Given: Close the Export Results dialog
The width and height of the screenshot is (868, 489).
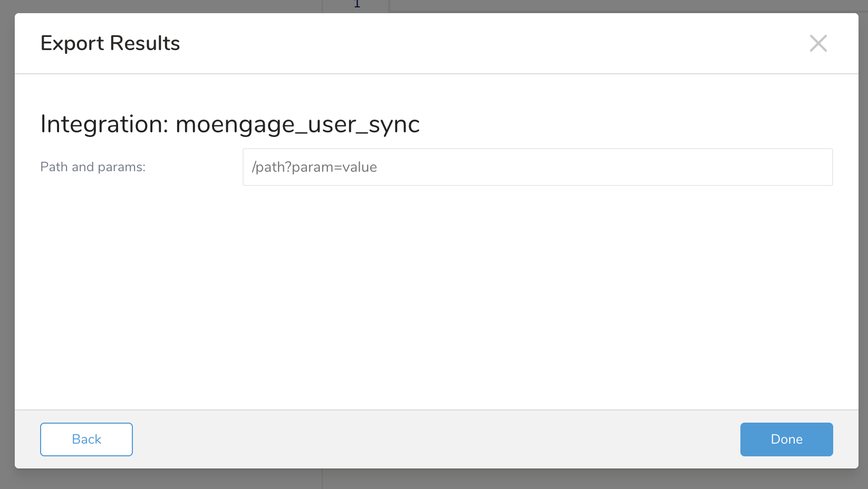Looking at the screenshot, I should coord(818,43).
